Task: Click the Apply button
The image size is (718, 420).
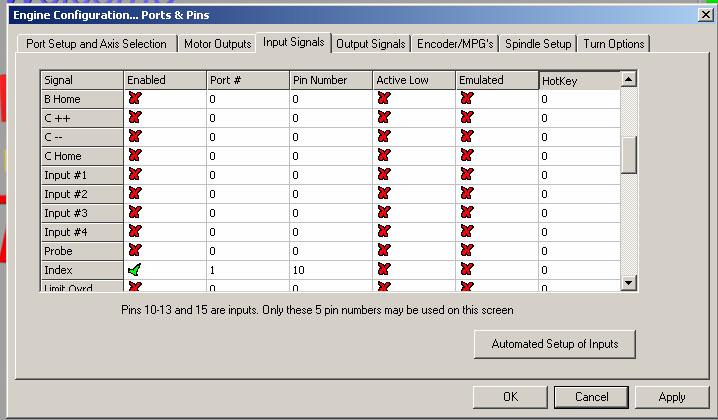Action: 672,397
